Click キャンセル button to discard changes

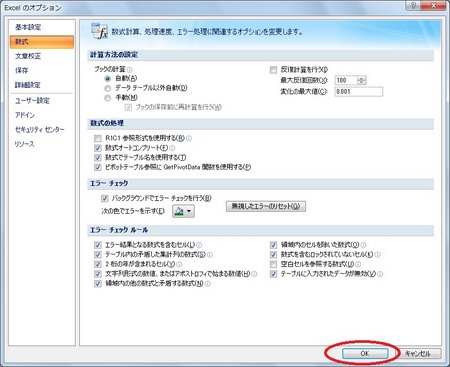418,353
